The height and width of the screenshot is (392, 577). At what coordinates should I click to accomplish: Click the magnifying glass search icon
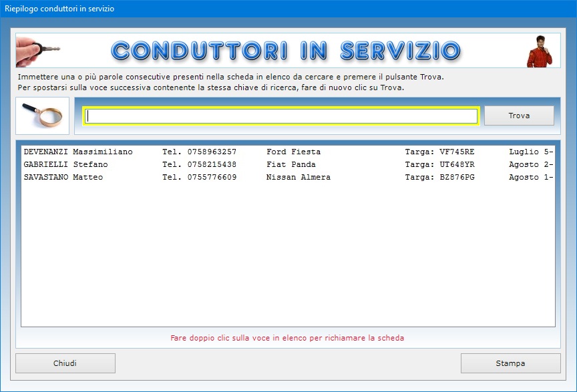42,116
